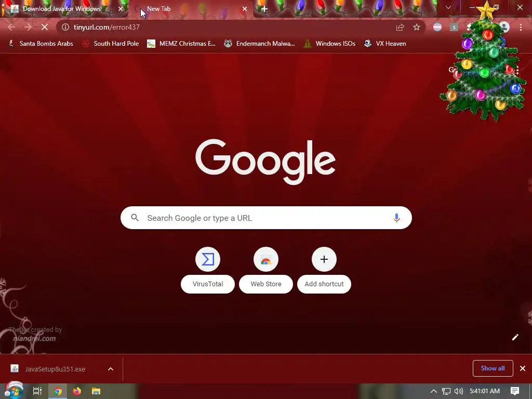Open a new tab with plus button

coord(264,9)
